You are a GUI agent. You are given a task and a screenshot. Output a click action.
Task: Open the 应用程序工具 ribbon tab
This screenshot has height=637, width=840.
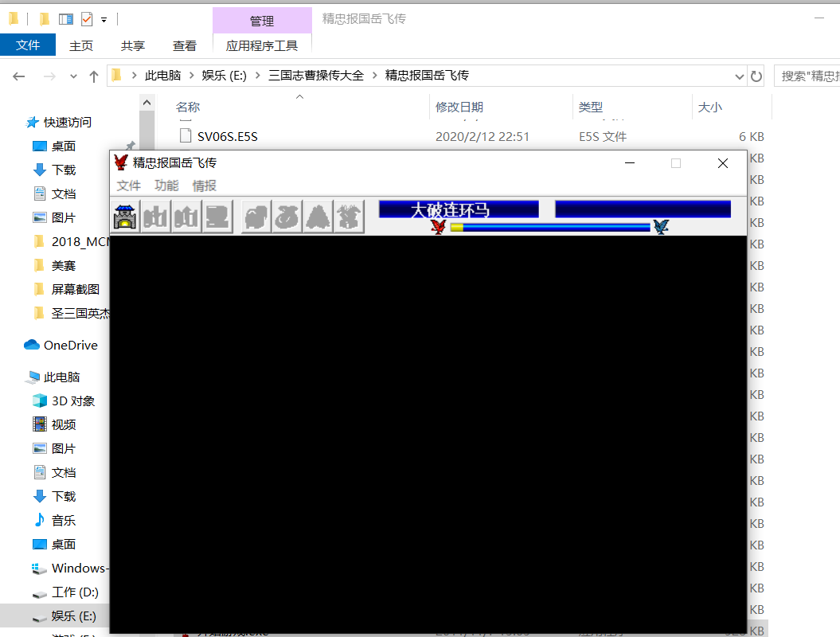[262, 46]
